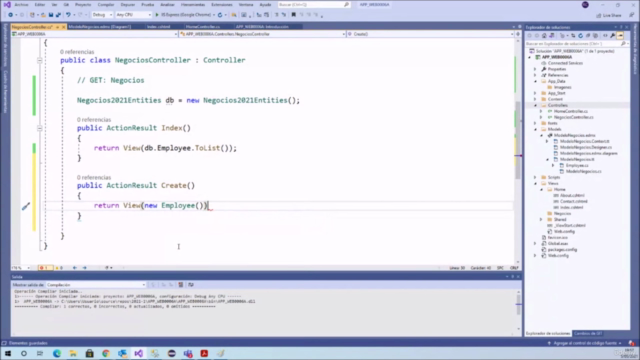Open Microsoft Edge from taskbar
The height and width of the screenshot is (360, 640).
(x=57, y=353)
